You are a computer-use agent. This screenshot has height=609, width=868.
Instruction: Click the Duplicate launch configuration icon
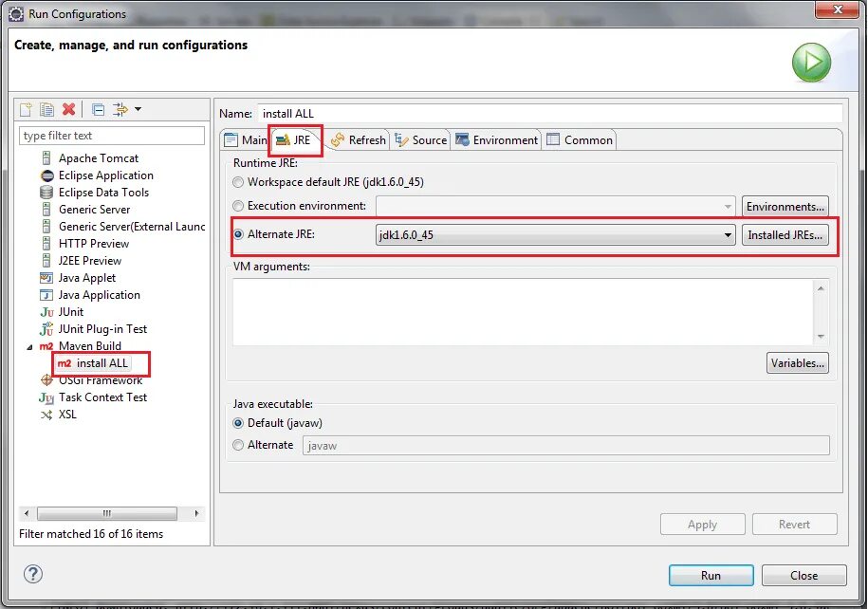tap(47, 109)
